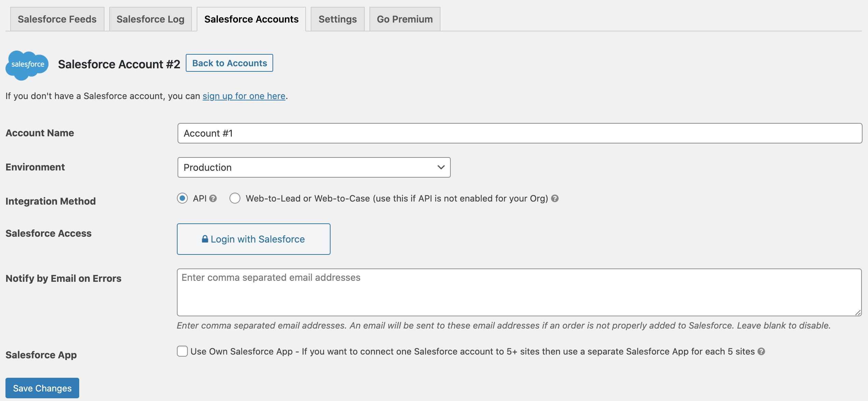
Task: Enable Use Own Salesforce App checkbox
Action: 182,351
